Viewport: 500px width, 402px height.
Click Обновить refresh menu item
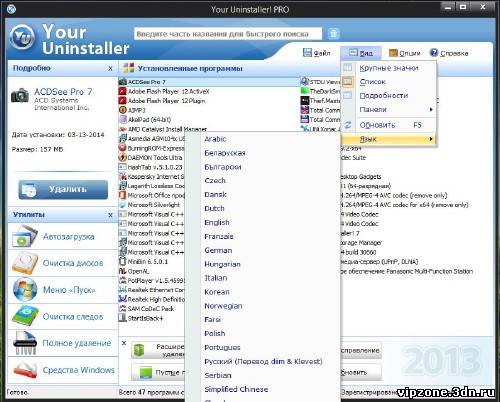[x=388, y=125]
